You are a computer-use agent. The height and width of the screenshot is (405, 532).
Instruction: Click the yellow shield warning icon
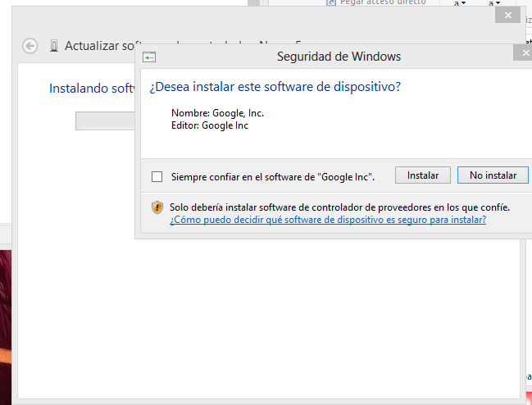[x=157, y=207]
